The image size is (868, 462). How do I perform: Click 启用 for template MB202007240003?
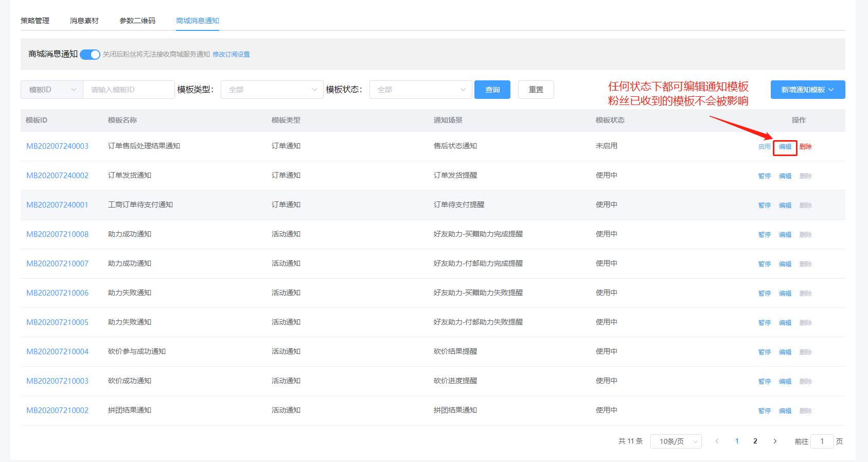(764, 147)
